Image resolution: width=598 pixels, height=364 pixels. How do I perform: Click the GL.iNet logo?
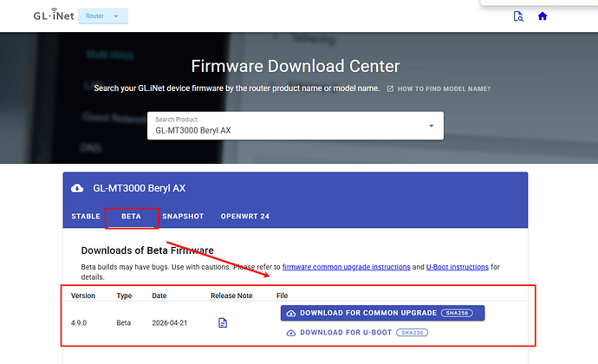point(54,15)
